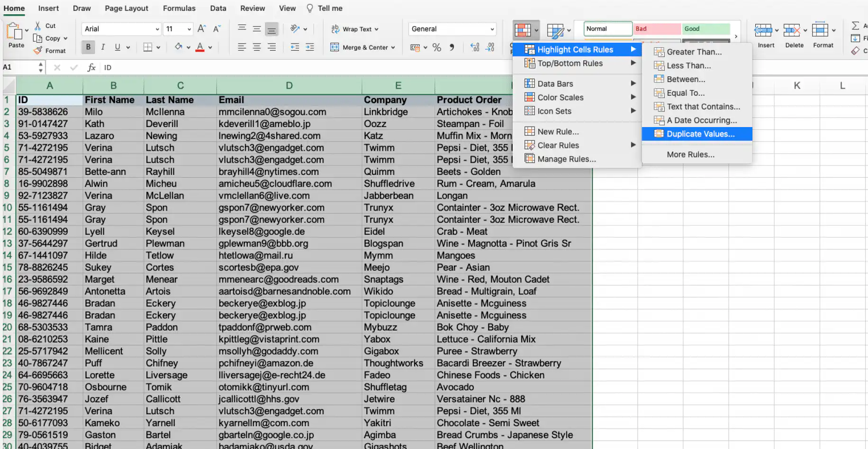Screen dimensions: 868x449
Task: Click the Paste clipboard icon
Action: [15, 32]
